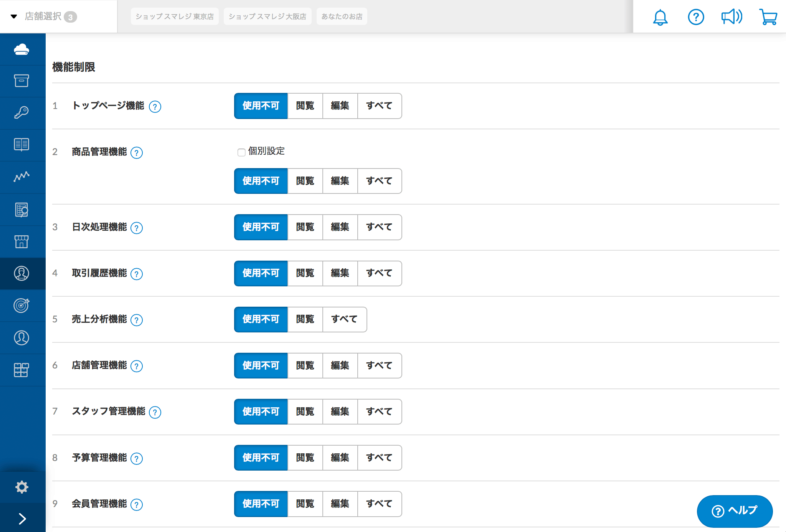This screenshot has height=532, width=786.
Task: Set 取引履歴機能 to 編集
Action: tap(340, 273)
